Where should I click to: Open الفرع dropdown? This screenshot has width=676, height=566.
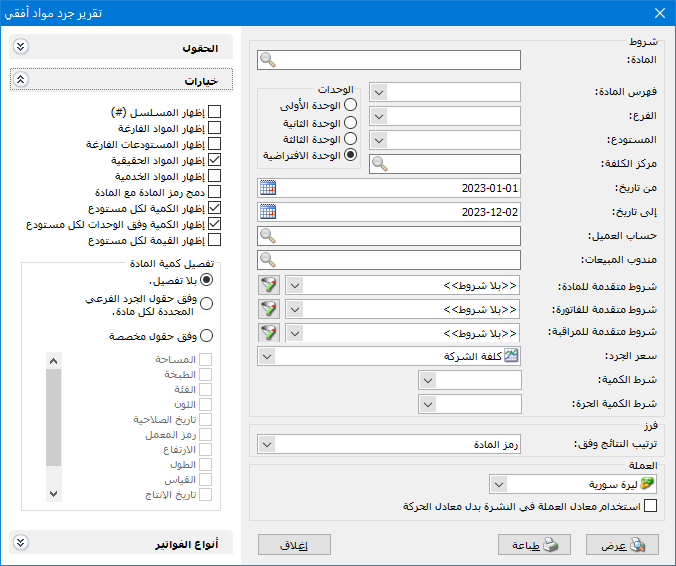(x=379, y=116)
